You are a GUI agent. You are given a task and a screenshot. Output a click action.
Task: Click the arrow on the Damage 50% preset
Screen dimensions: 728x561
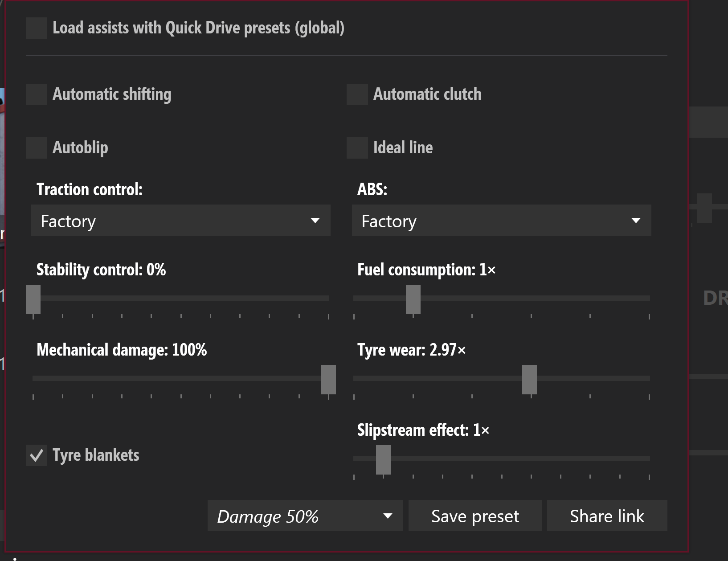pos(388,516)
